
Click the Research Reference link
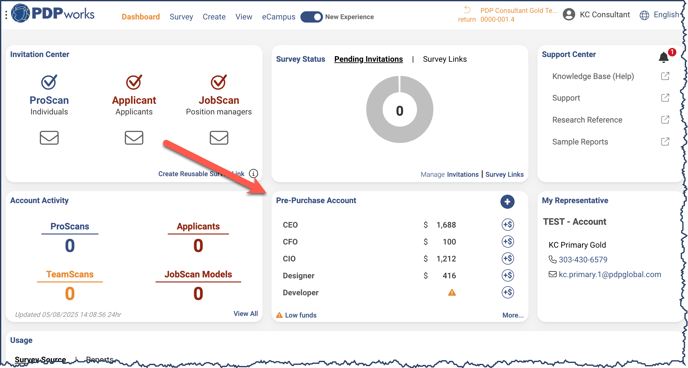pyautogui.click(x=587, y=120)
